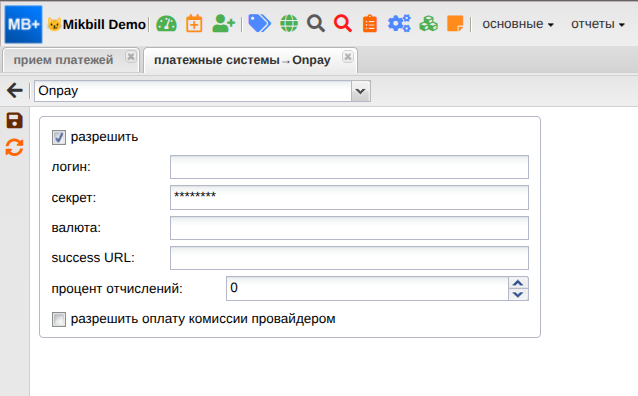Close the платежные системы Onpay tab

(348, 57)
